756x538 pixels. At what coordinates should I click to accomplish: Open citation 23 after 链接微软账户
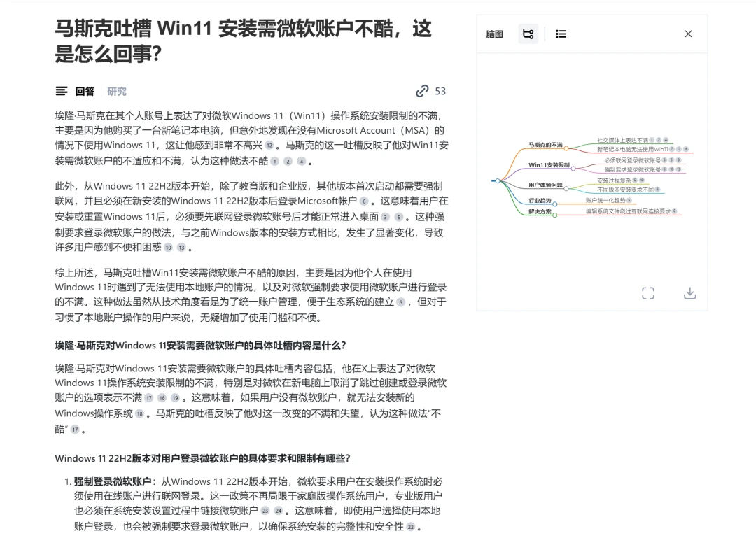tap(265, 511)
